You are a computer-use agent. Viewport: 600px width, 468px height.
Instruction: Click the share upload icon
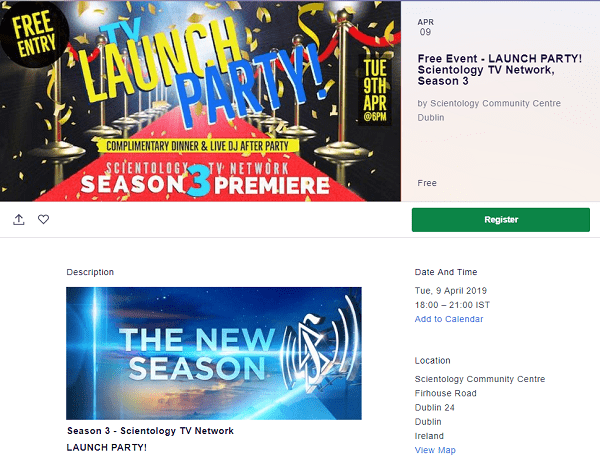pyautogui.click(x=19, y=219)
